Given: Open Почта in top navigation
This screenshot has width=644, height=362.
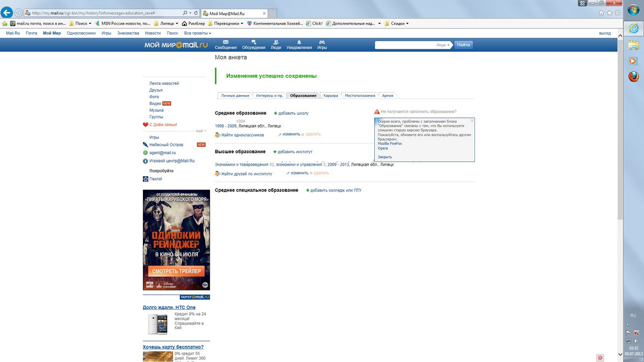Looking at the screenshot, I should pyautogui.click(x=31, y=33).
